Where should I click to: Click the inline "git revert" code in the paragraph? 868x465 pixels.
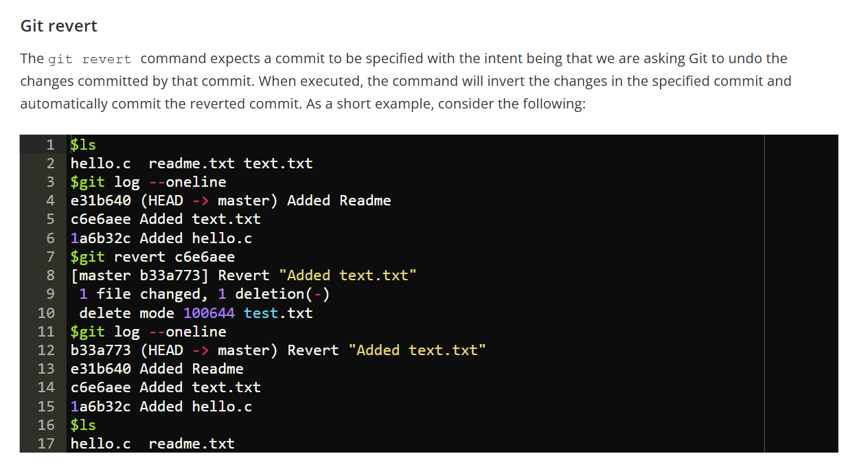tap(89, 59)
